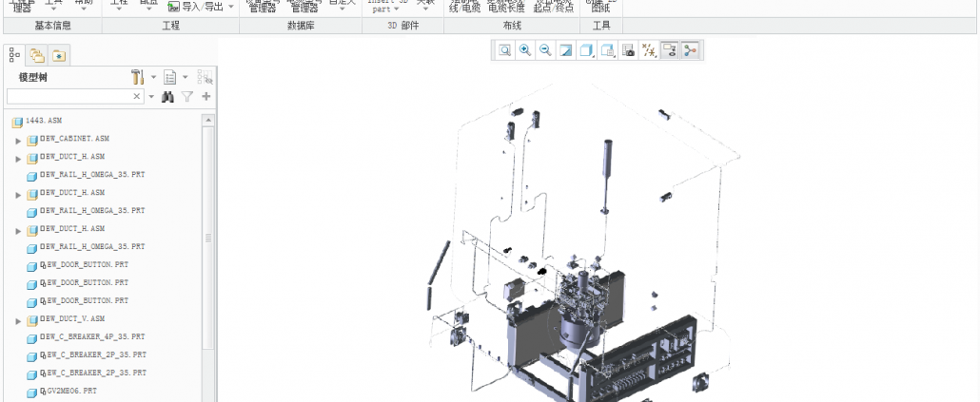The width and height of the screenshot is (980, 402).
Task: Switch to the Favorites folder tab
Action: [59, 55]
